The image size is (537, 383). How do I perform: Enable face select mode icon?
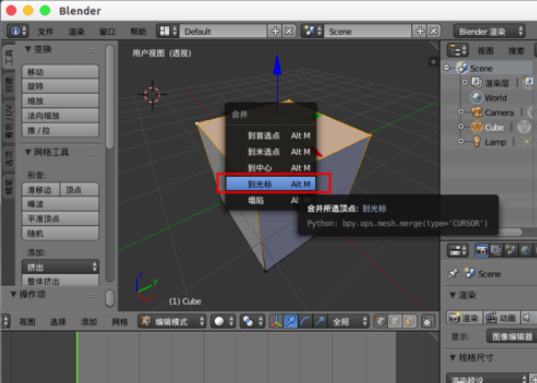(410, 321)
